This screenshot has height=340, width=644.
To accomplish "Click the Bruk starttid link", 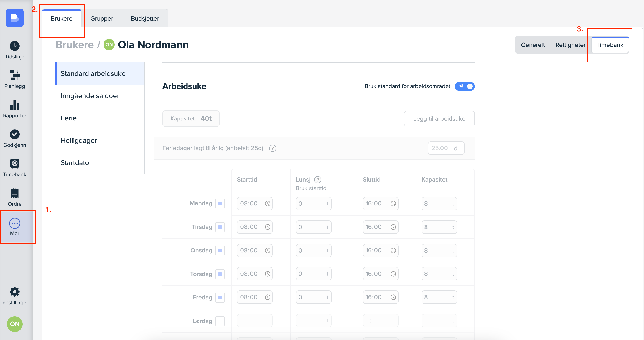I will tap(311, 188).
